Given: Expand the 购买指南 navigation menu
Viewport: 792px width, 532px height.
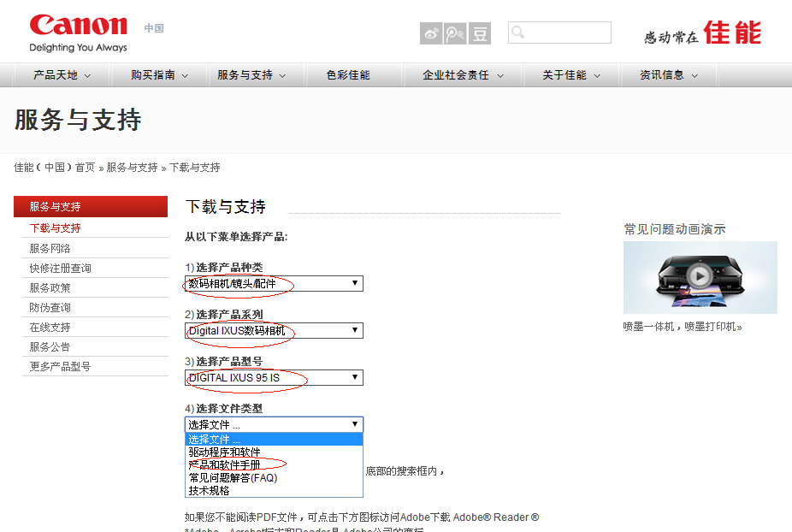Looking at the screenshot, I should pos(160,75).
